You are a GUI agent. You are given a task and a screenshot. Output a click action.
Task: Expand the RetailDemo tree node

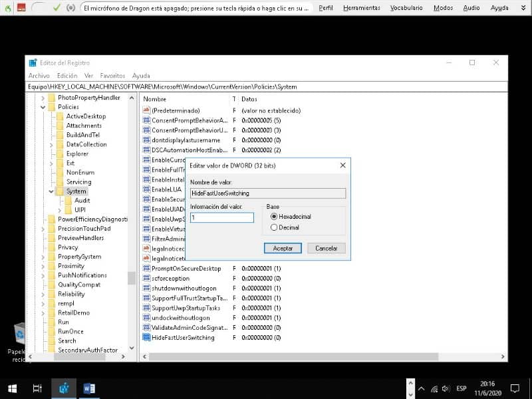[x=43, y=313]
